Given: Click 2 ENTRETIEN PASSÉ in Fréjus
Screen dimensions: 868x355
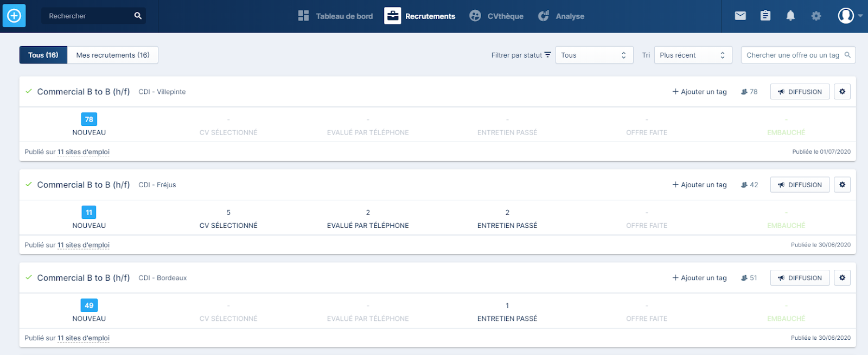Looking at the screenshot, I should [x=507, y=219].
